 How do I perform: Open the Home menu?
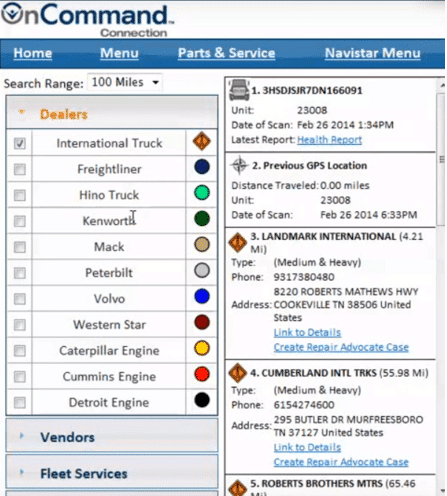pyautogui.click(x=33, y=53)
